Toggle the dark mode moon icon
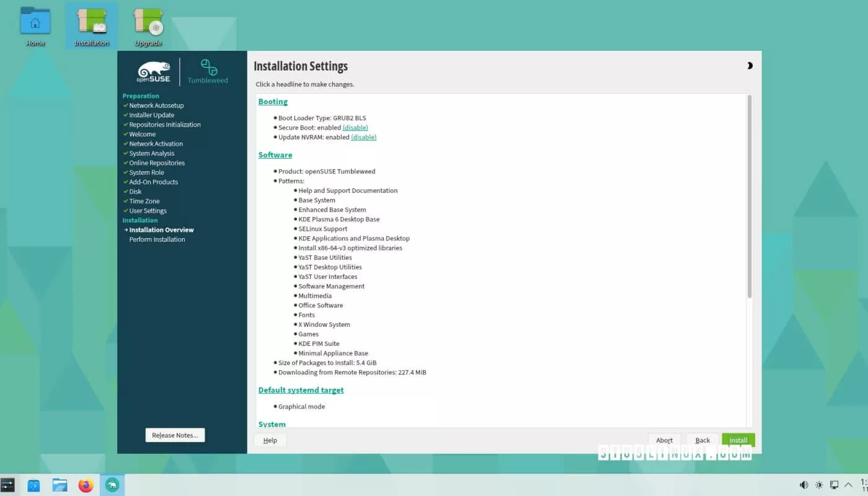The image size is (868, 496). (750, 66)
